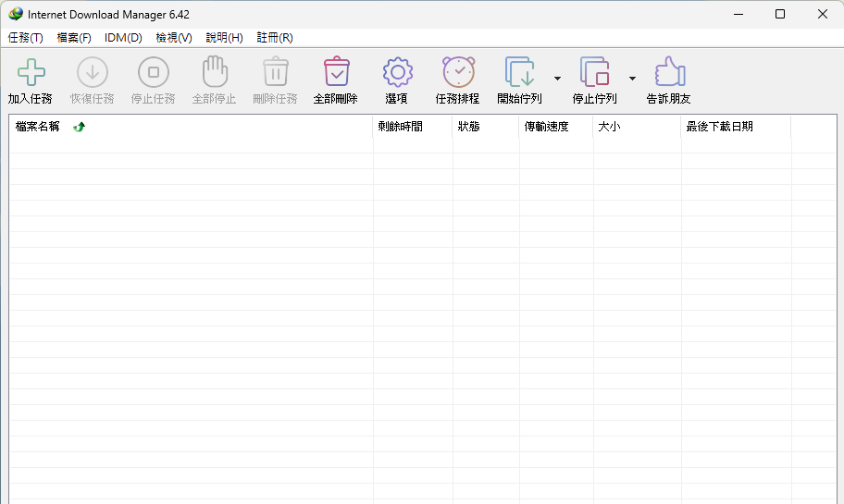Click the 告訴朋友 (Tell a friend) thumbs-up icon
Image resolution: width=844 pixels, height=504 pixels.
(x=669, y=73)
